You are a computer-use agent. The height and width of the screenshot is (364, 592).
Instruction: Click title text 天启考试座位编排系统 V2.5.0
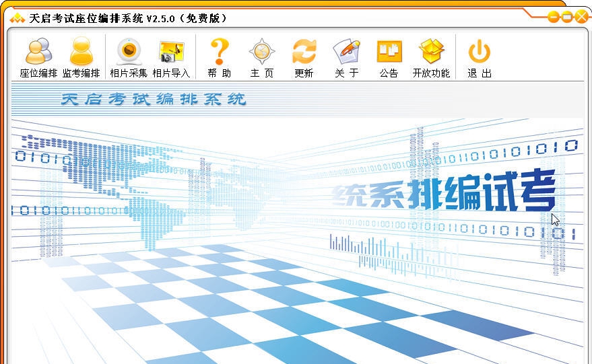coord(102,18)
